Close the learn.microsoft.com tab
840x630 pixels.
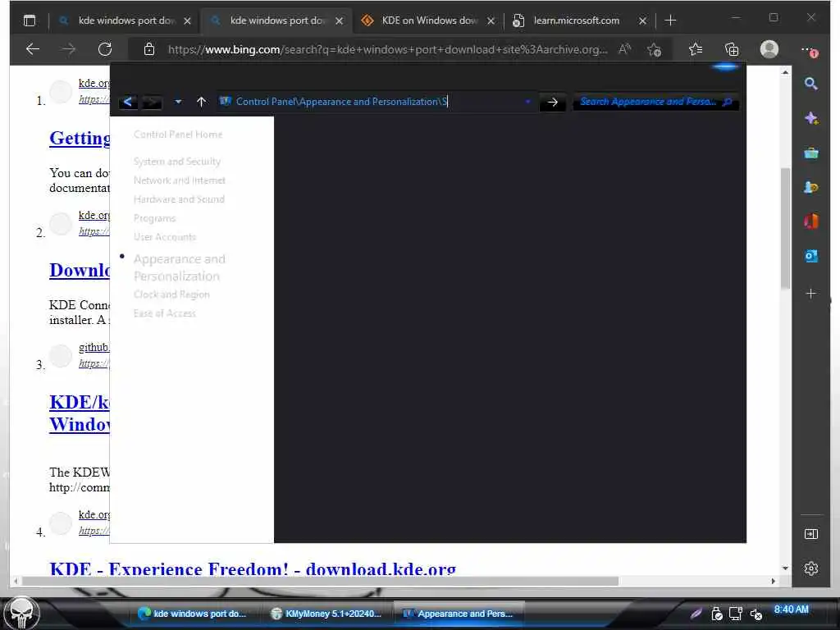(642, 21)
